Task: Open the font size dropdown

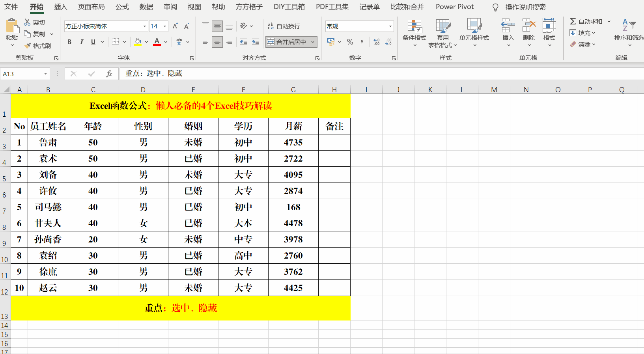Action: [x=165, y=26]
